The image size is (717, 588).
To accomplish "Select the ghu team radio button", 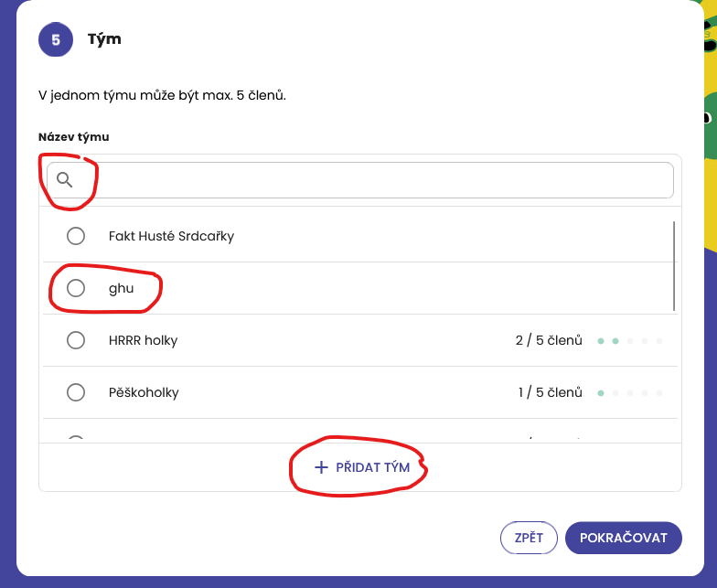I will (76, 288).
